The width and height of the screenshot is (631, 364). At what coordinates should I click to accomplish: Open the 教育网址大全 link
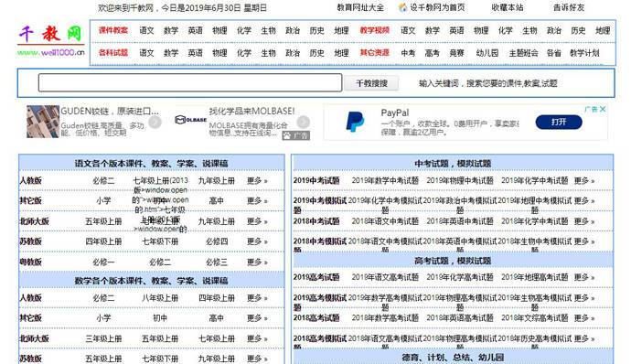click(x=360, y=7)
